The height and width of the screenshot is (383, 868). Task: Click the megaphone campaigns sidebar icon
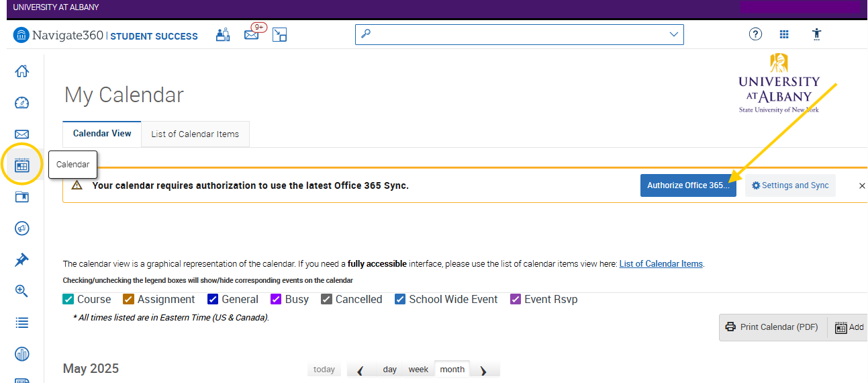22,228
